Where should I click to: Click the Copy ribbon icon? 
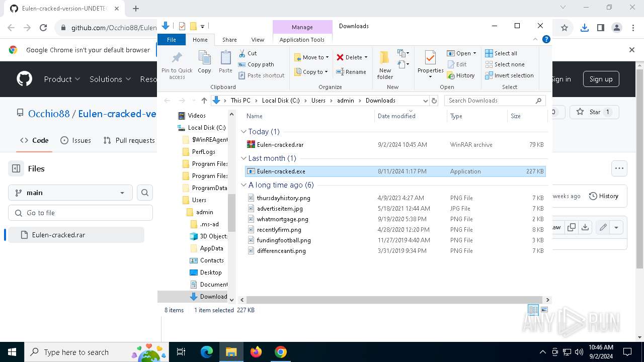click(204, 62)
